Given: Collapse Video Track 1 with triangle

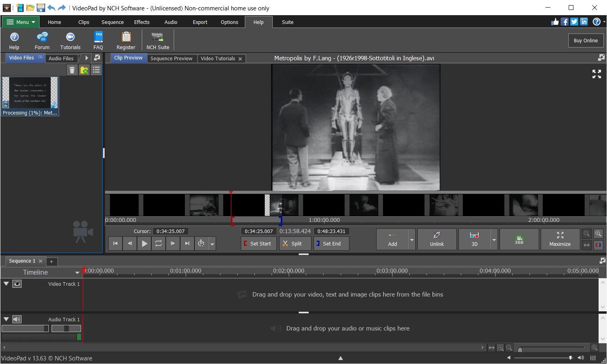Looking at the screenshot, I should (x=6, y=284).
